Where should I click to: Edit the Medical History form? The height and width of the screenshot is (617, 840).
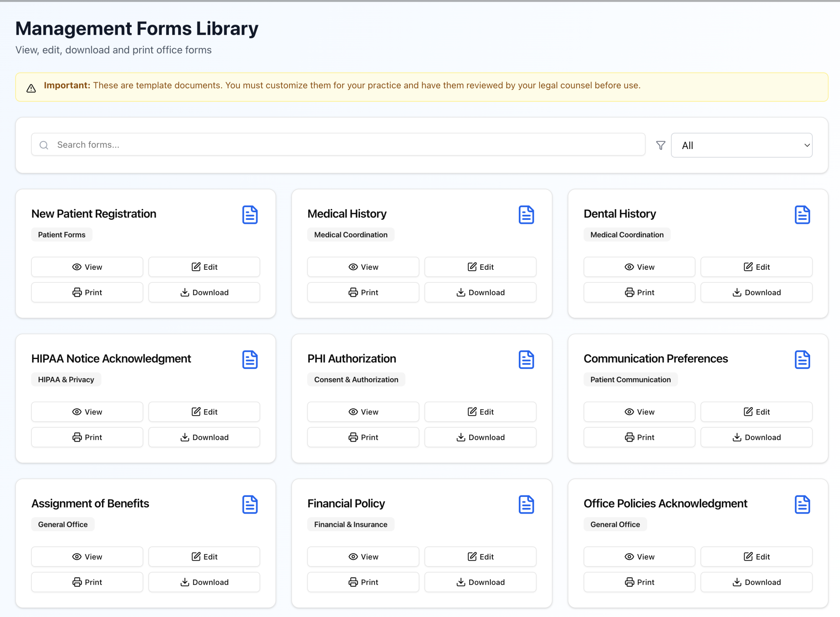click(x=480, y=267)
